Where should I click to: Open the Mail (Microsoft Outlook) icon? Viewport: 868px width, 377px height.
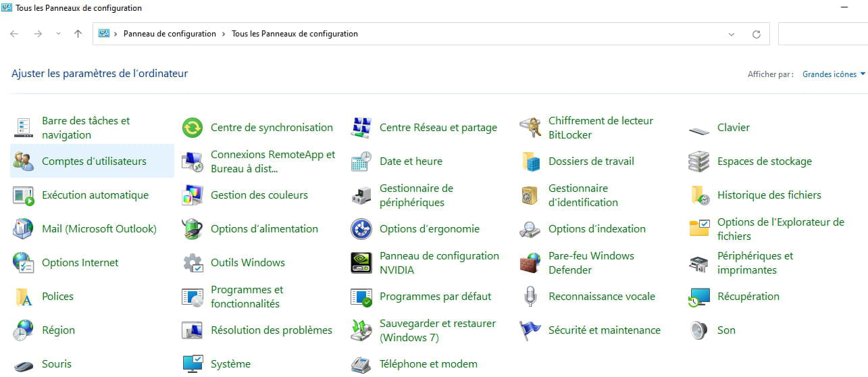click(x=24, y=229)
